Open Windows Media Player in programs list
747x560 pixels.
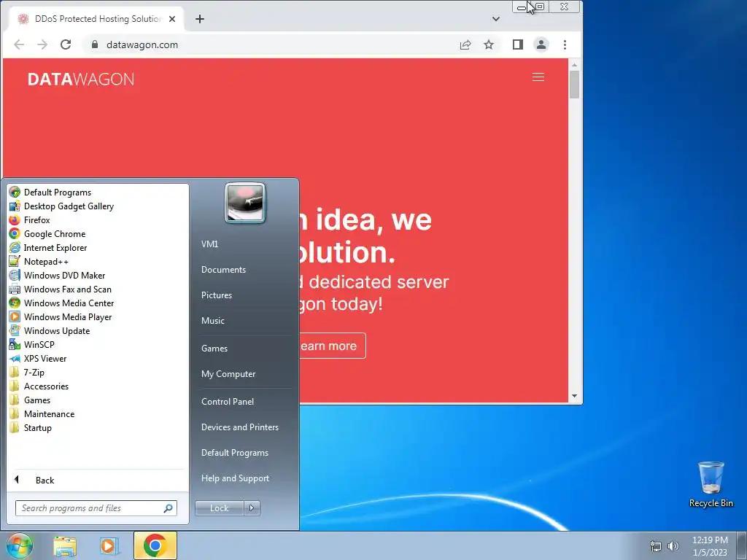68,316
